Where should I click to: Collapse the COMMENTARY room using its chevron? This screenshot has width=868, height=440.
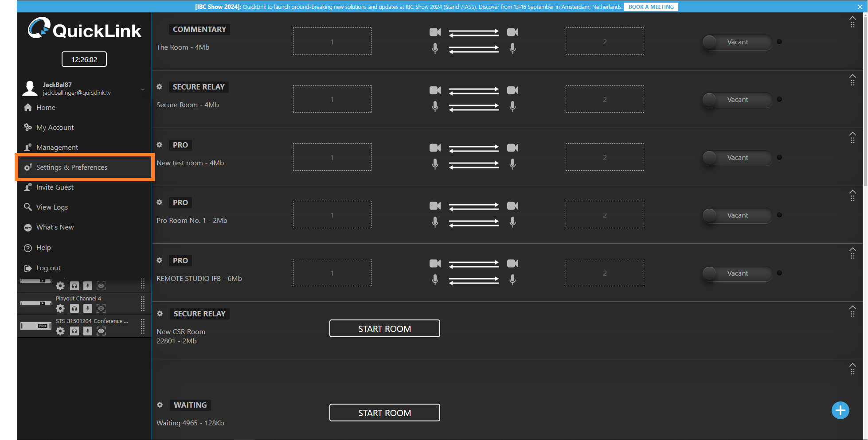coord(852,18)
